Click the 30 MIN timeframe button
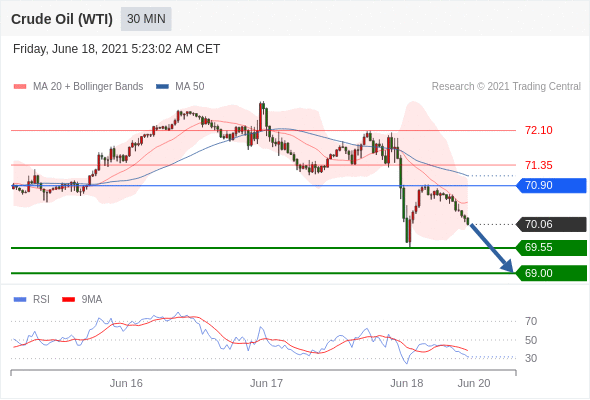 [x=146, y=19]
